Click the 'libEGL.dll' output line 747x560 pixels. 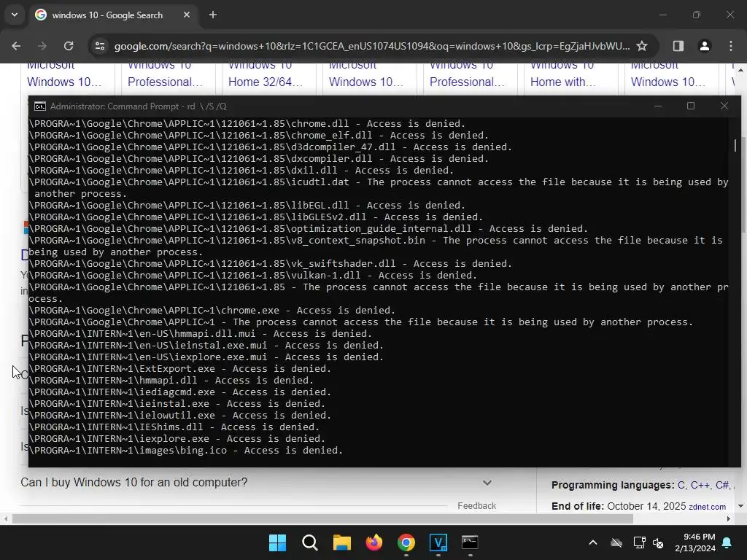(x=247, y=206)
